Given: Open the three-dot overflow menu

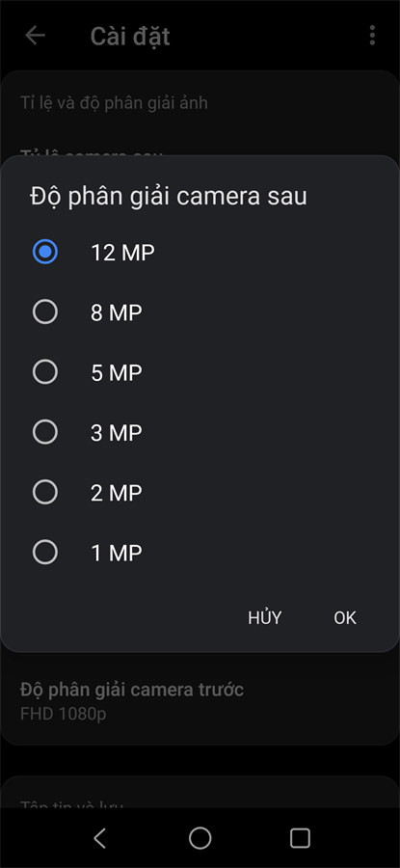Looking at the screenshot, I should coord(372,36).
